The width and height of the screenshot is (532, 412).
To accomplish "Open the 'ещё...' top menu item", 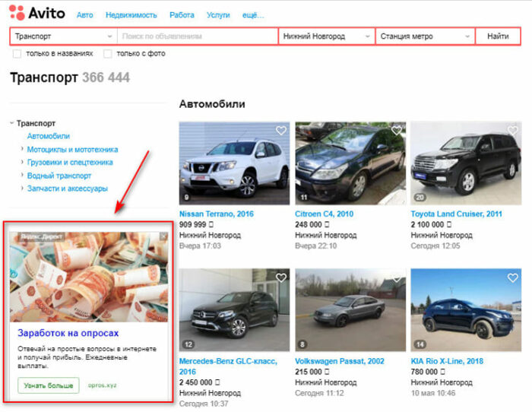I will 253,15.
